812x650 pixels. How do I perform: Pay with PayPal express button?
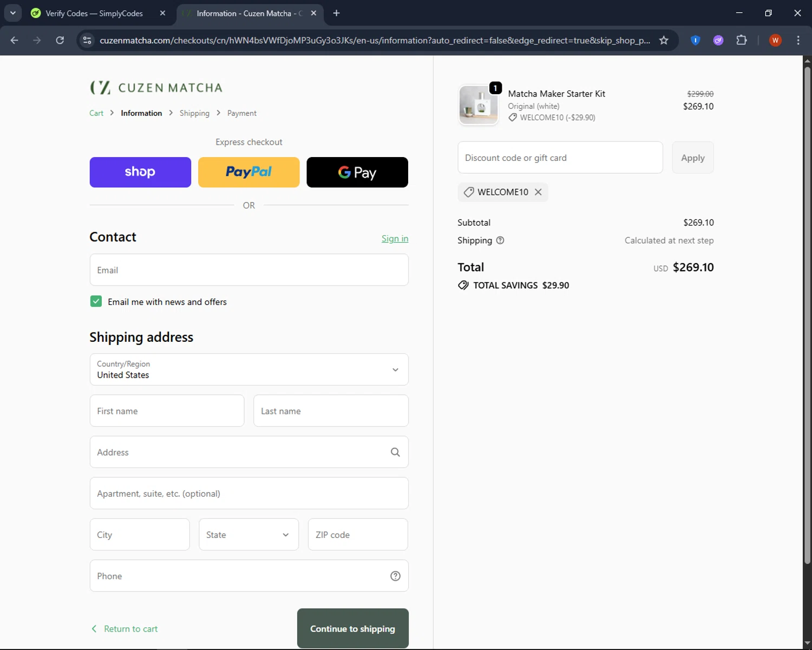coord(249,172)
